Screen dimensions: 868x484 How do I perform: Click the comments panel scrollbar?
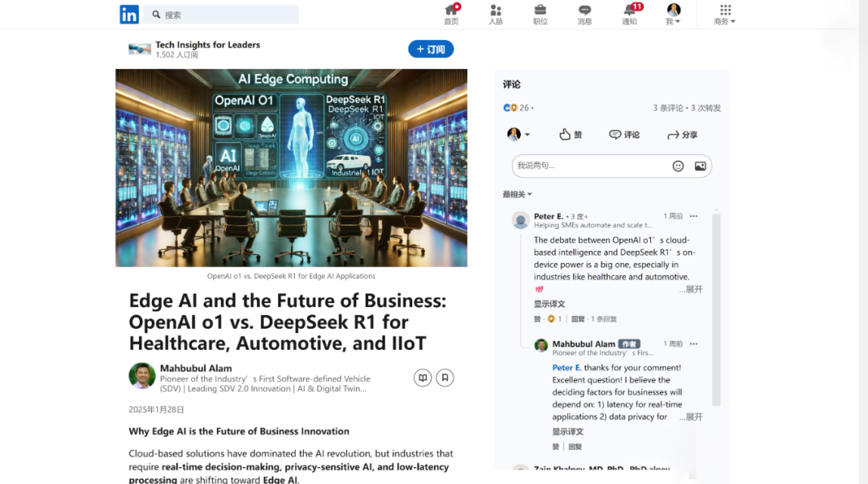(x=716, y=310)
